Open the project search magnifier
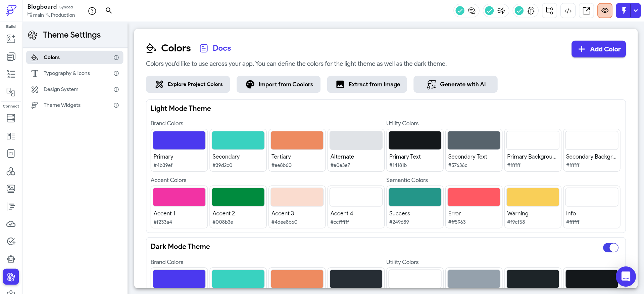This screenshot has height=294, width=644. (109, 11)
